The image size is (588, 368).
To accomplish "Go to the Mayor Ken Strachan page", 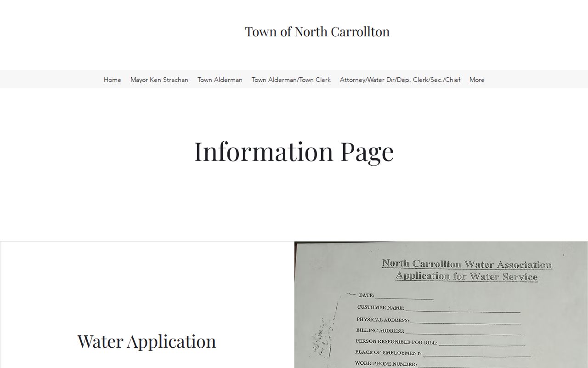I will (159, 80).
